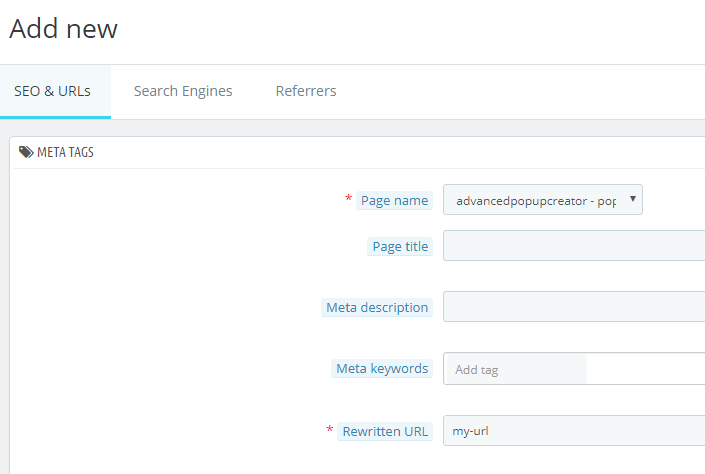Click the META TAGS tag icon

(26, 152)
